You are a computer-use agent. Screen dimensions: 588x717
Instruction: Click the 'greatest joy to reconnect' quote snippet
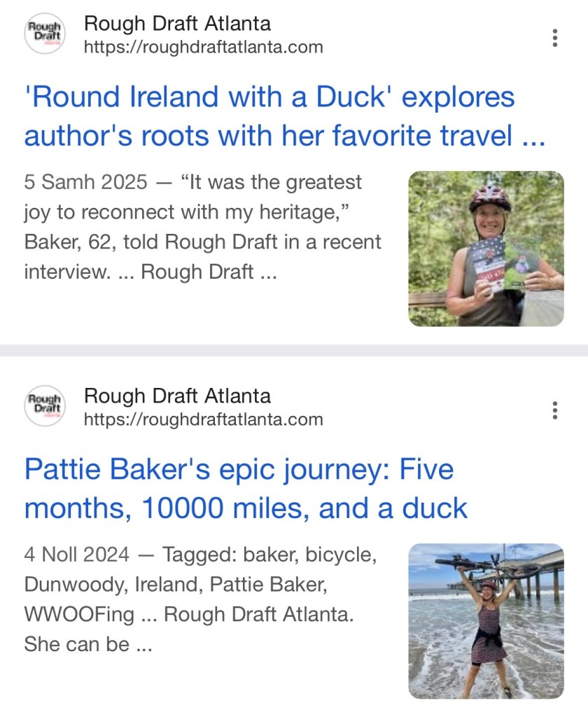pyautogui.click(x=272, y=183)
